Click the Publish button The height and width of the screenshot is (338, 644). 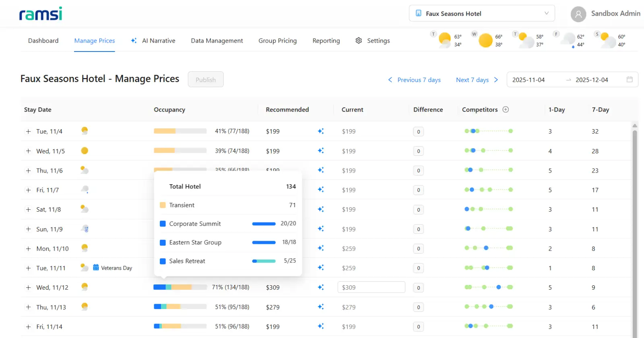point(206,80)
